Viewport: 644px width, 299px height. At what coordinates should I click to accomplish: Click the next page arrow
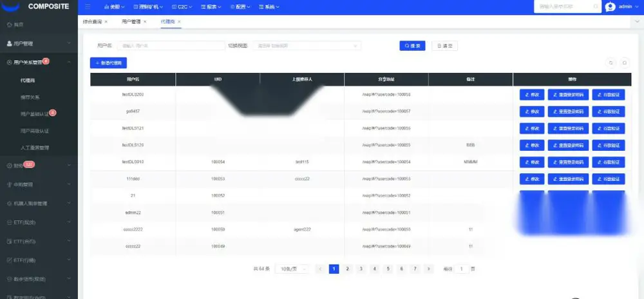pyautogui.click(x=428, y=269)
